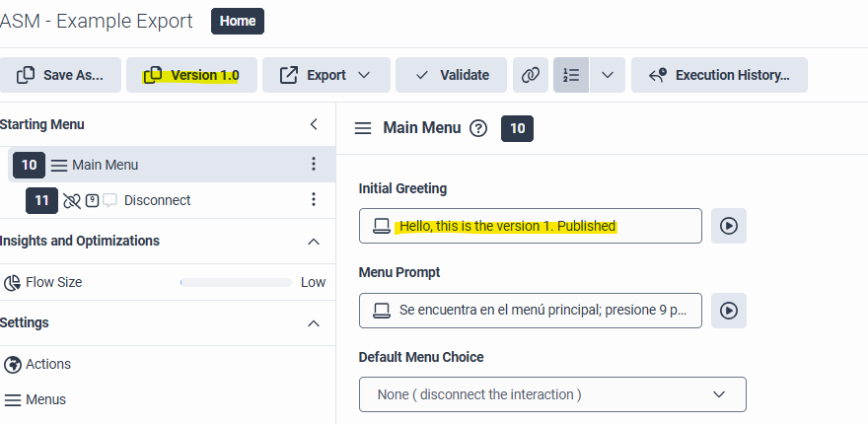Click the hidden-eye icon on the Disconnect row
The image size is (868, 424).
(72, 200)
